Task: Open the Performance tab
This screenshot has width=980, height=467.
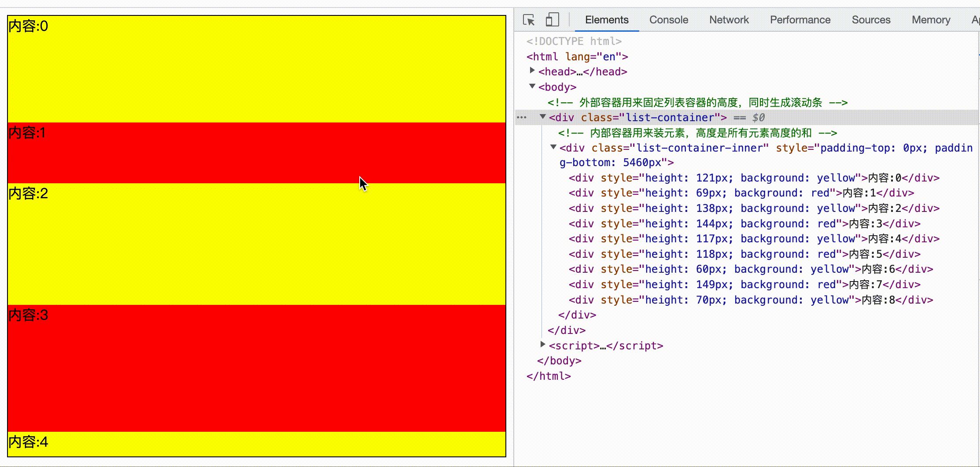Action: (800, 20)
